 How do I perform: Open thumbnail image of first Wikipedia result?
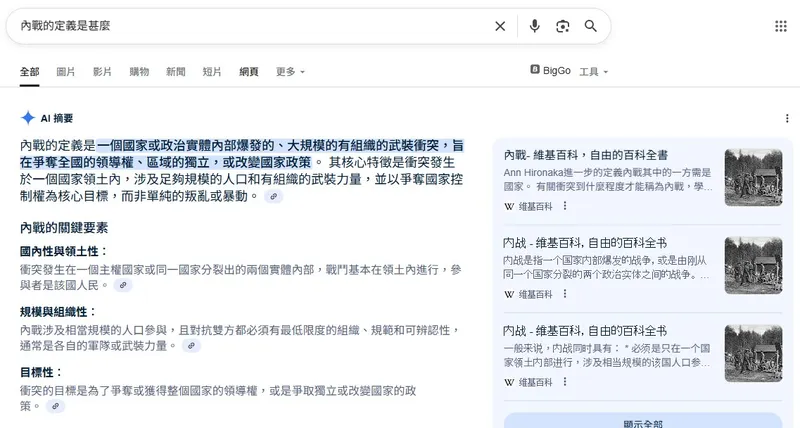click(x=753, y=178)
